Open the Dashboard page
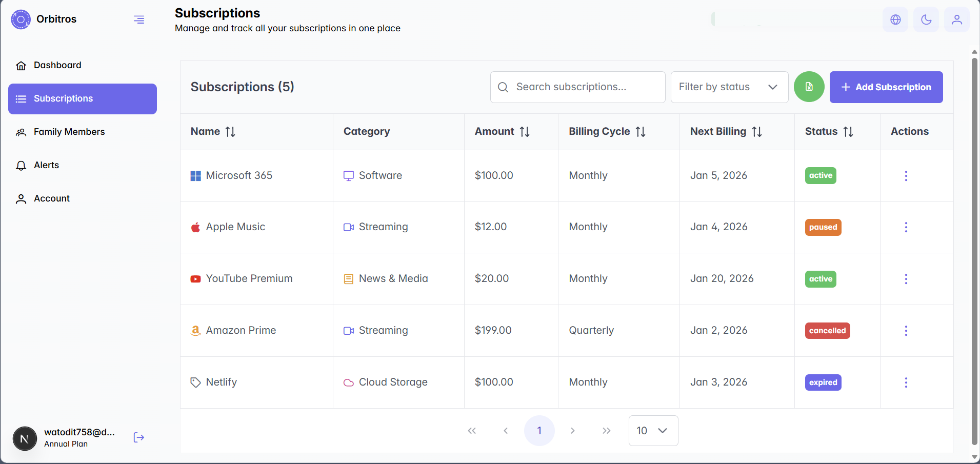The height and width of the screenshot is (464, 980). click(57, 65)
